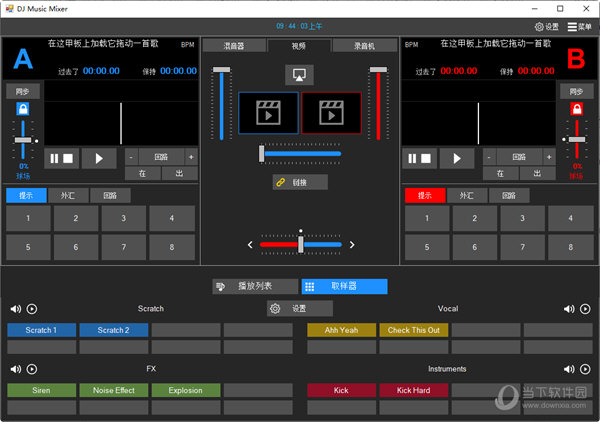The width and height of the screenshot is (600, 422).
Task: Trigger cue pad 1 on deck A
Action: click(x=28, y=218)
